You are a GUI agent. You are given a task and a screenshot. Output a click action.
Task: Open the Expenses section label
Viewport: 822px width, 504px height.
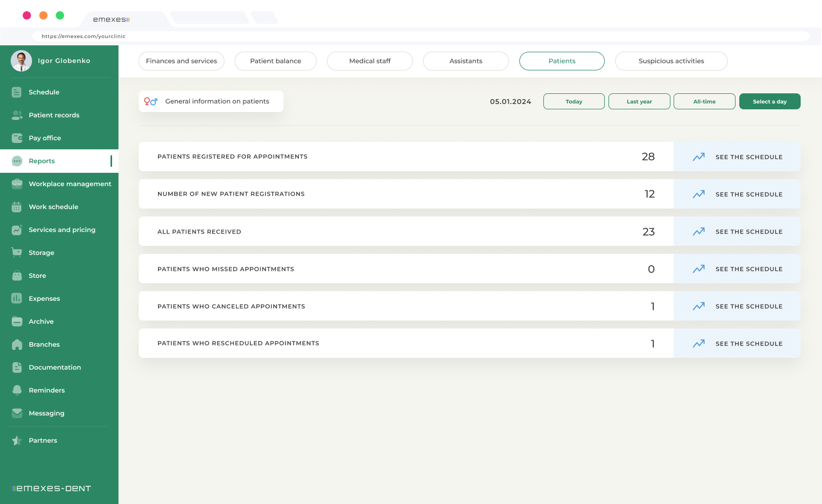point(44,299)
